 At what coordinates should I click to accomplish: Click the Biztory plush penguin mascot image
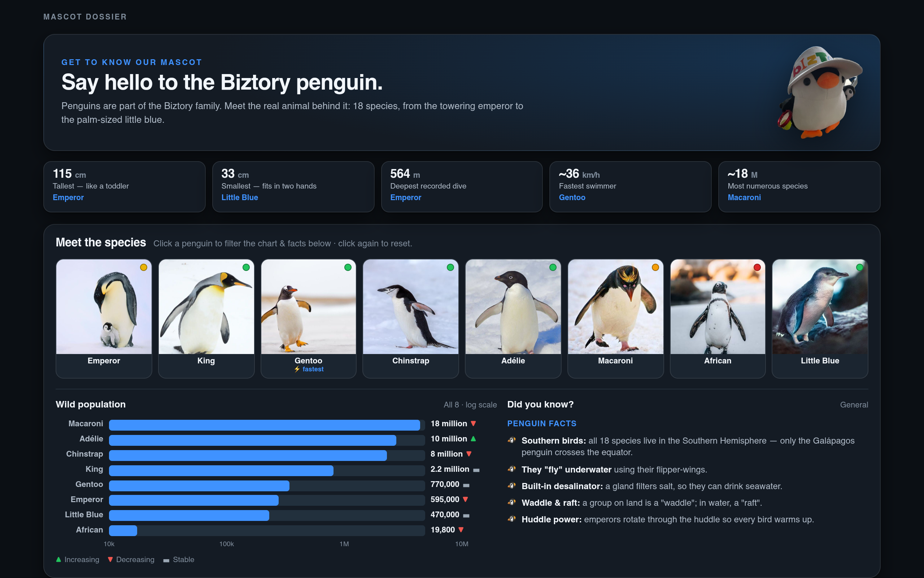tap(819, 92)
